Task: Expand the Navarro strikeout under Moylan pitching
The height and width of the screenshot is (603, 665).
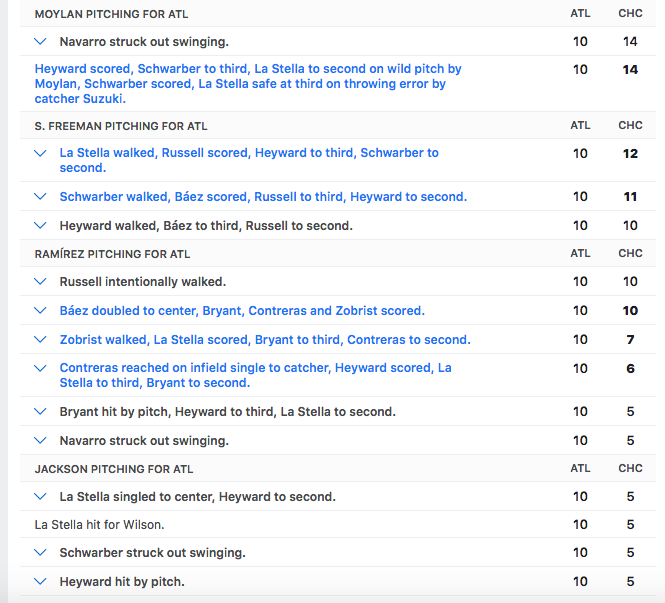Action: click(x=41, y=42)
